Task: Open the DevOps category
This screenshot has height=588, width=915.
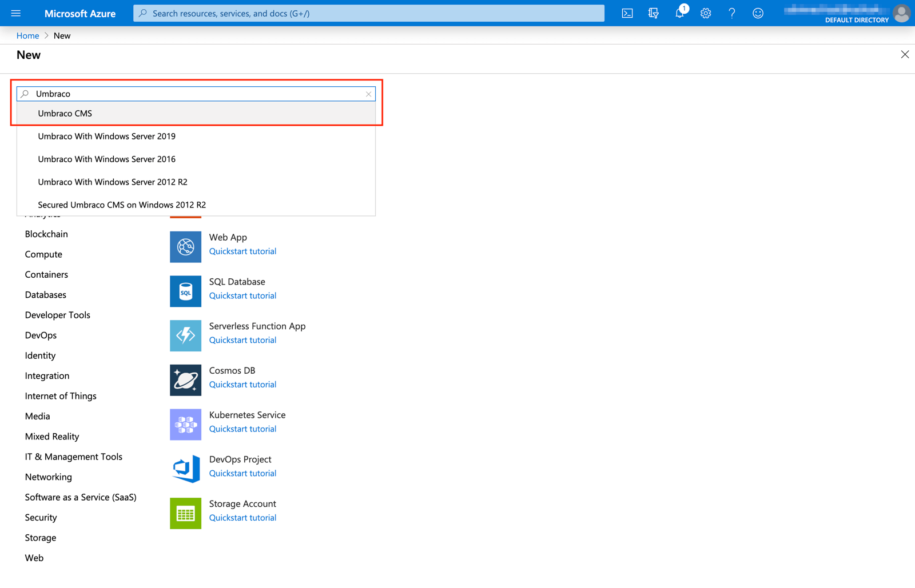Action: click(x=41, y=335)
